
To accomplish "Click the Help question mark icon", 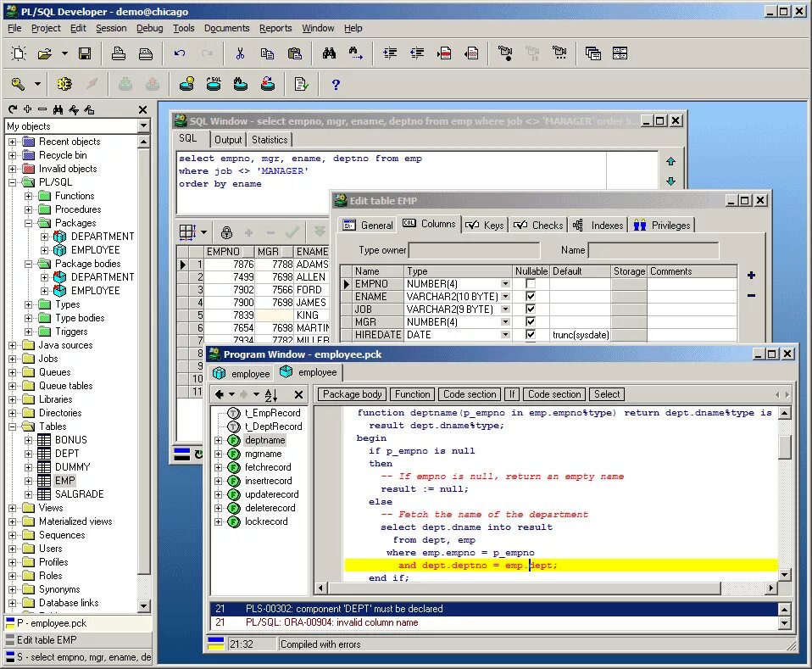I will pyautogui.click(x=336, y=84).
